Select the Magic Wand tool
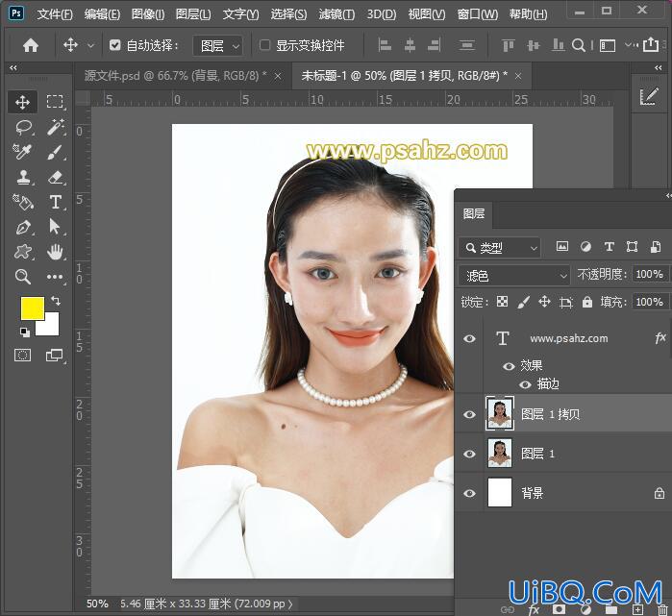The height and width of the screenshot is (616, 672). [x=56, y=127]
